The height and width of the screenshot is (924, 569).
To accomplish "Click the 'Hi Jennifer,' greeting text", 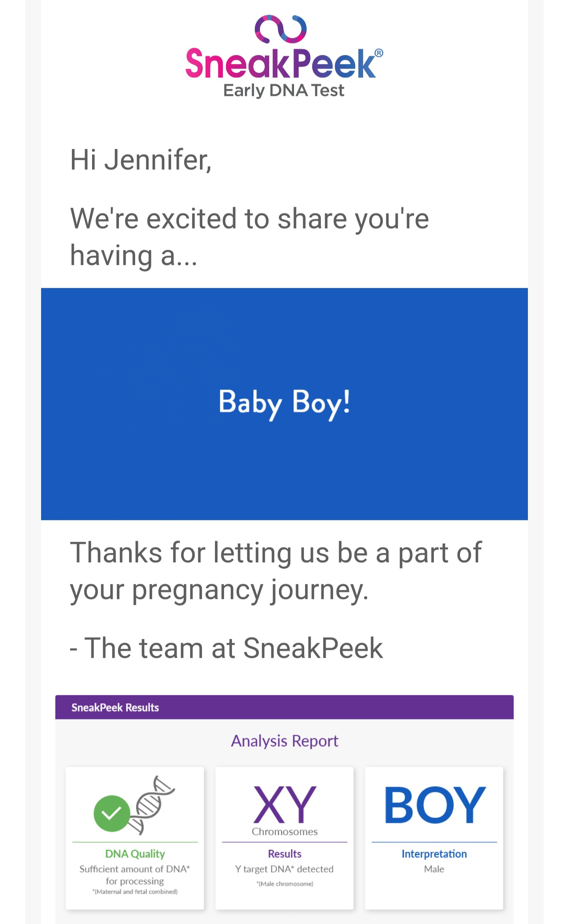I will coord(141,161).
